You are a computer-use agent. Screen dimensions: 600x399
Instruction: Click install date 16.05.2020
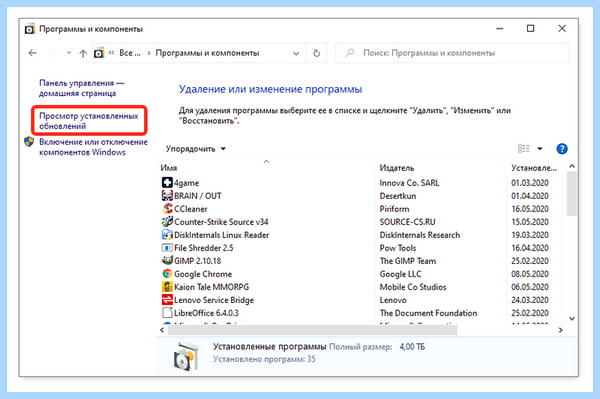[x=530, y=209]
